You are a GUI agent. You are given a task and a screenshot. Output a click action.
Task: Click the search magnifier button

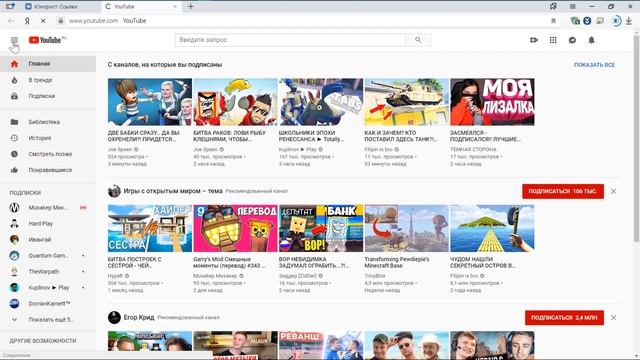(x=418, y=40)
